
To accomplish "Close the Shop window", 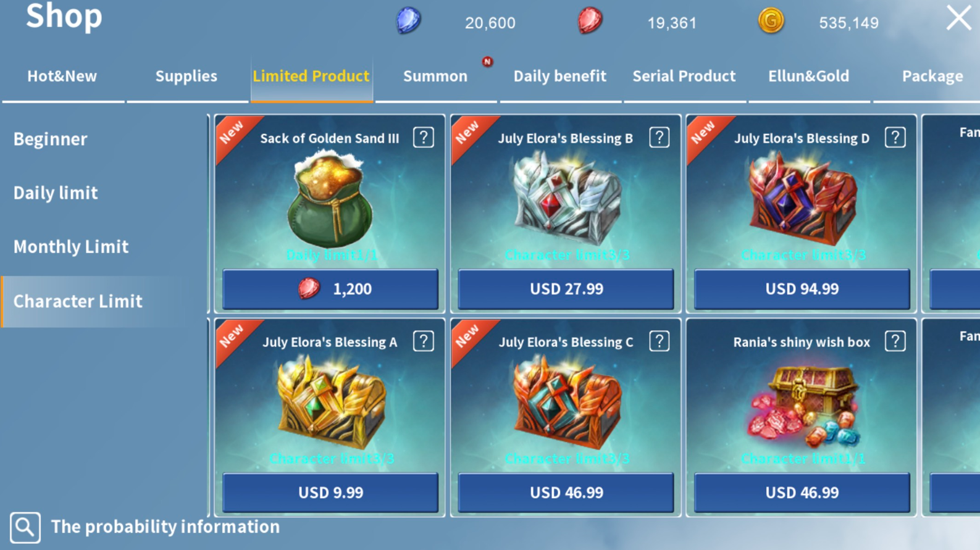I will [958, 18].
